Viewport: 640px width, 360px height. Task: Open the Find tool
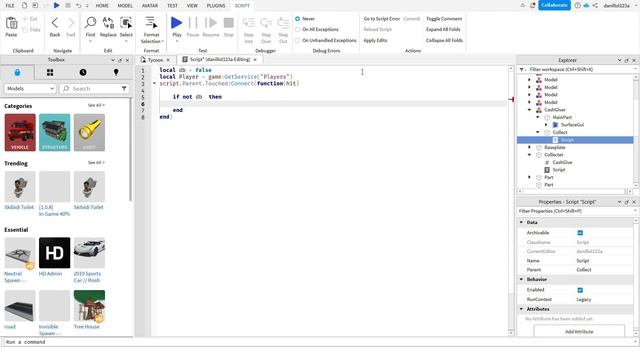(x=90, y=23)
